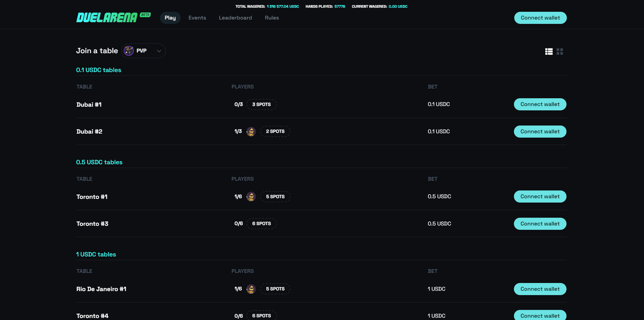This screenshot has height=320, width=644.
Task: Connect wallet for Dubai #1 table
Action: (x=540, y=104)
